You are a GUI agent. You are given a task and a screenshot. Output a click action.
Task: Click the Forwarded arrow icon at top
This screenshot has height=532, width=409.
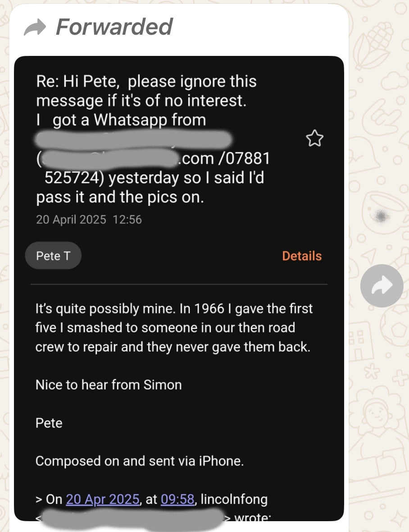[35, 27]
